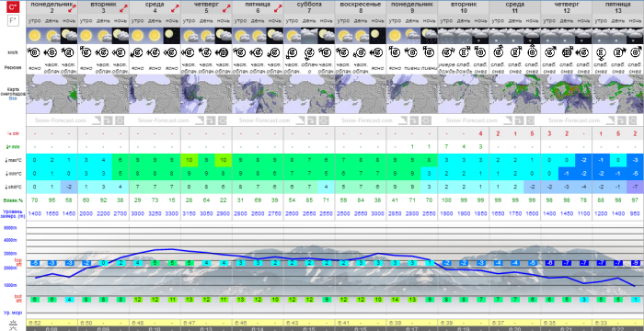The image size is (644, 331).
Task: Click red expand arrow on четверг 5
Action: coord(226,7)
